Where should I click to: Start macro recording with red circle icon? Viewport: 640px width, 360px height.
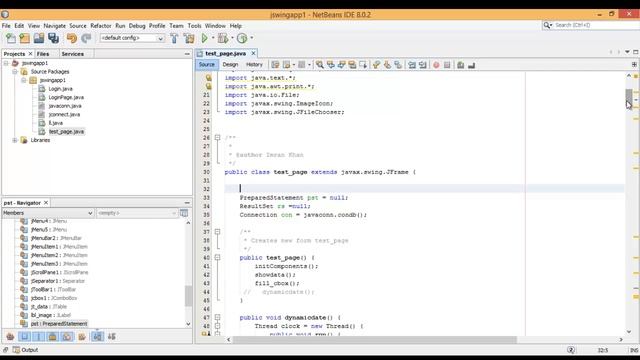[x=436, y=65]
